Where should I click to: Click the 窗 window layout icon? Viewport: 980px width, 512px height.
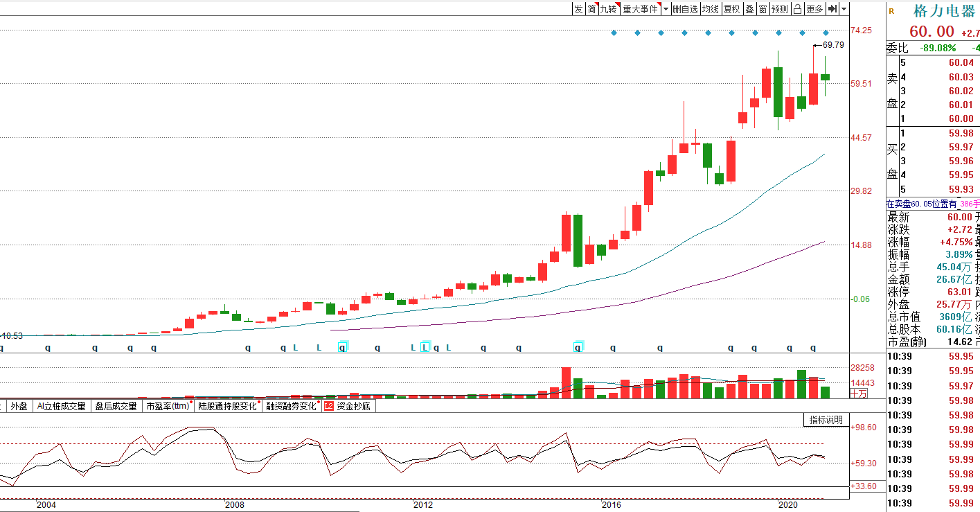point(763,9)
